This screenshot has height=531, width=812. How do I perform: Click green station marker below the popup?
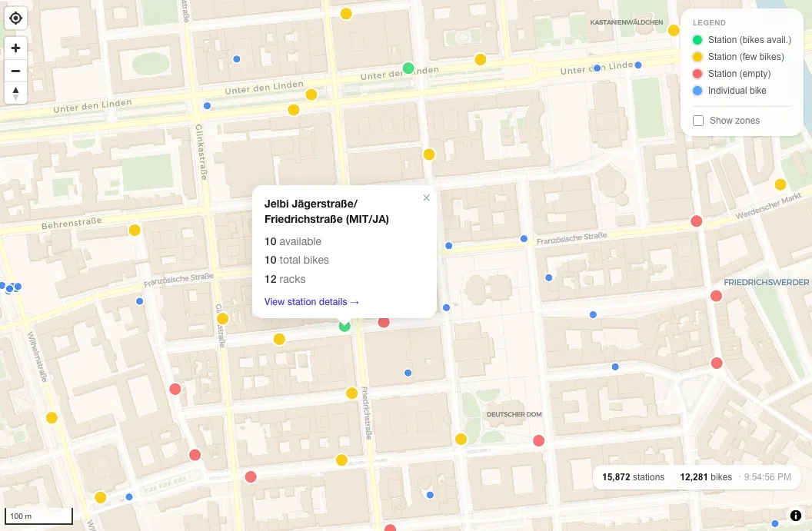point(344,327)
